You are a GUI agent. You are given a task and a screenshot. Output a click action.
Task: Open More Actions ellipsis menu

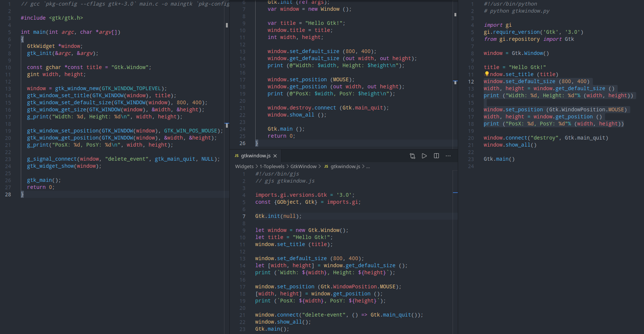coord(448,156)
